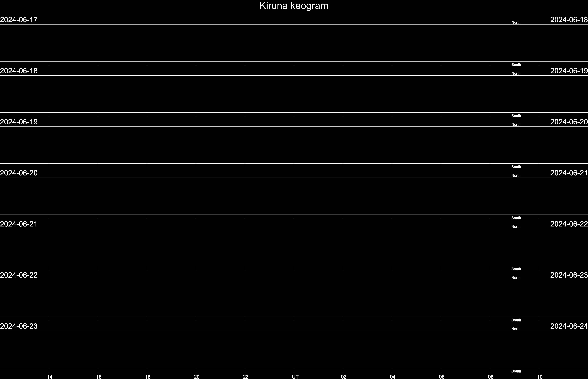Click "North" label of the 2024-06-23 starting keogram
The width and height of the screenshot is (588, 379).
516,329
